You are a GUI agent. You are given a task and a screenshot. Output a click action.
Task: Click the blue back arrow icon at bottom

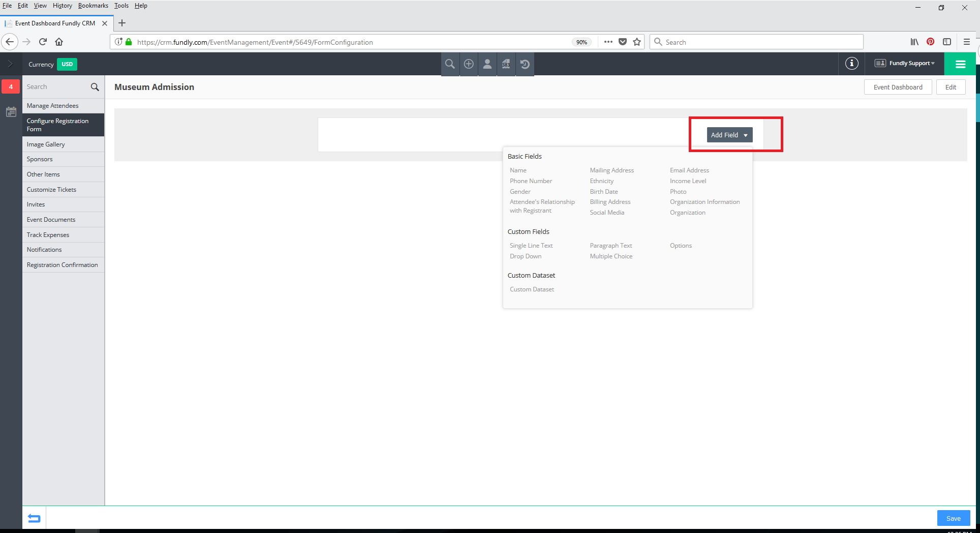click(x=34, y=518)
